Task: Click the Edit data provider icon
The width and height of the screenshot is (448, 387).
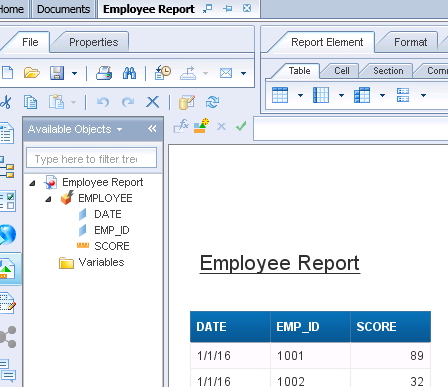Action: 187,102
